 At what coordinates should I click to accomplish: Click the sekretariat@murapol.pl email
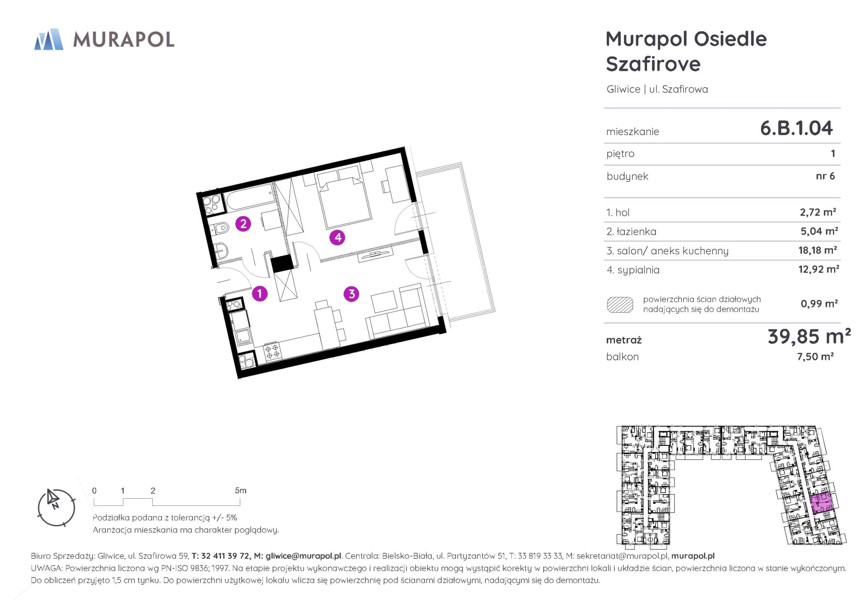tap(622, 556)
